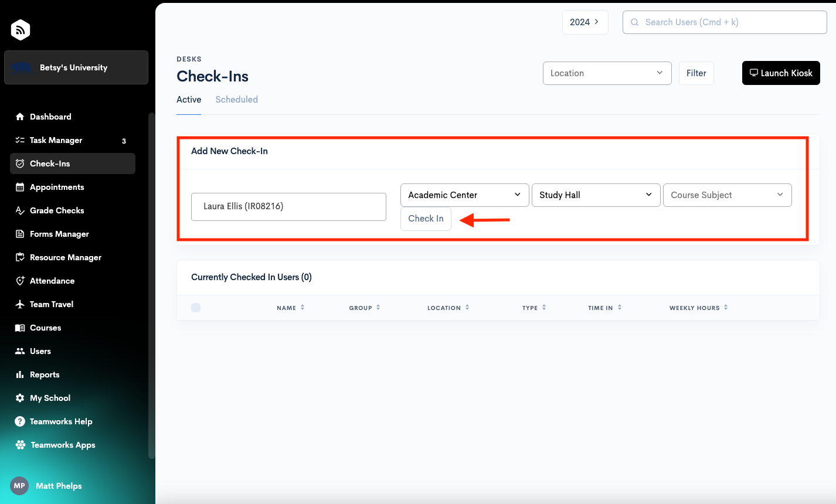Sort the table by Weekly Hours

(698, 308)
